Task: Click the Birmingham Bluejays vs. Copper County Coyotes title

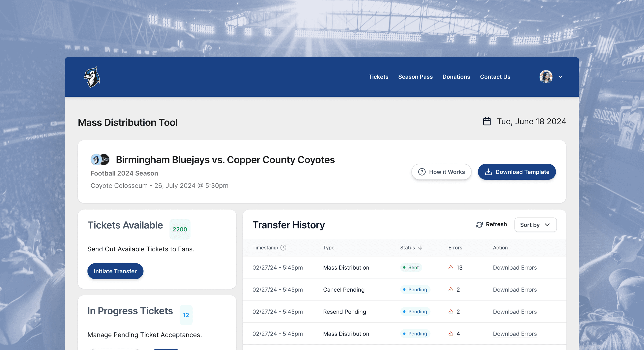Action: 225,160
